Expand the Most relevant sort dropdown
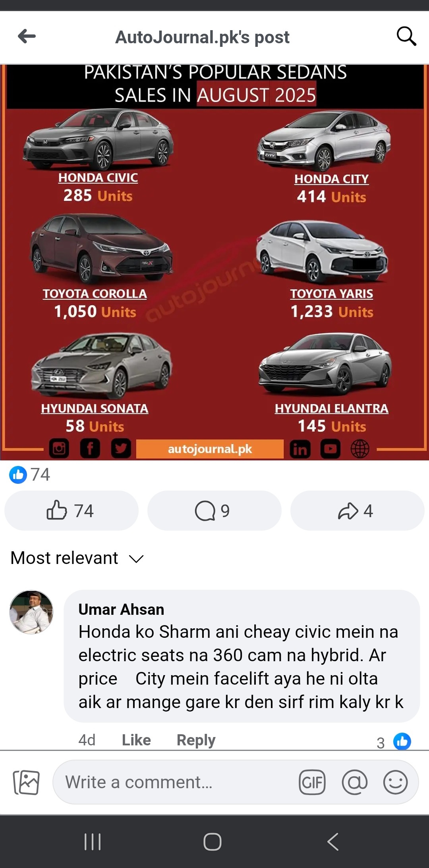Image resolution: width=429 pixels, height=868 pixels. tap(77, 558)
